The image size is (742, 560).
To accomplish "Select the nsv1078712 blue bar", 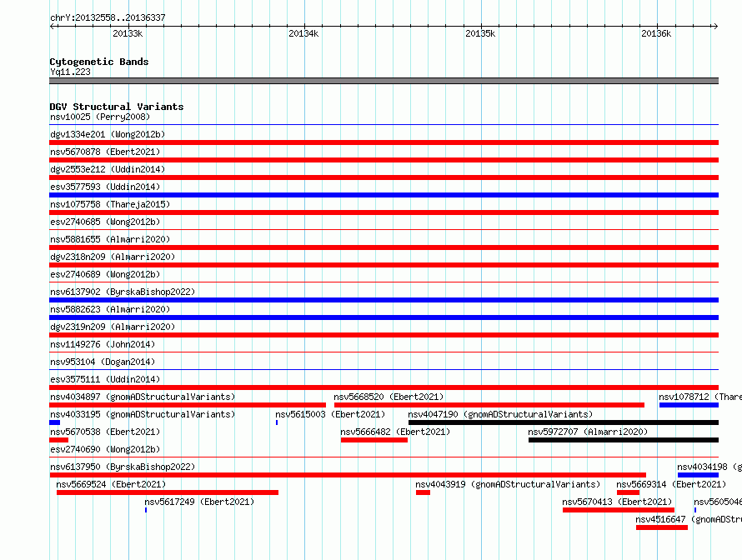I will (689, 405).
